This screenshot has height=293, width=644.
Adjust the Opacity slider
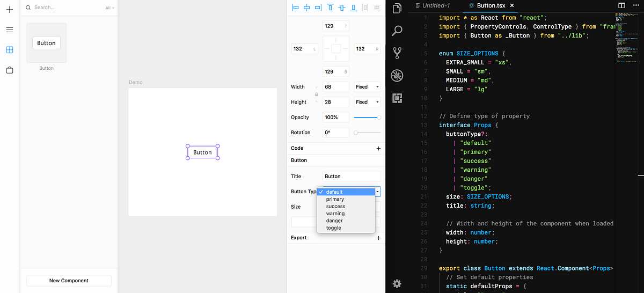(x=368, y=117)
